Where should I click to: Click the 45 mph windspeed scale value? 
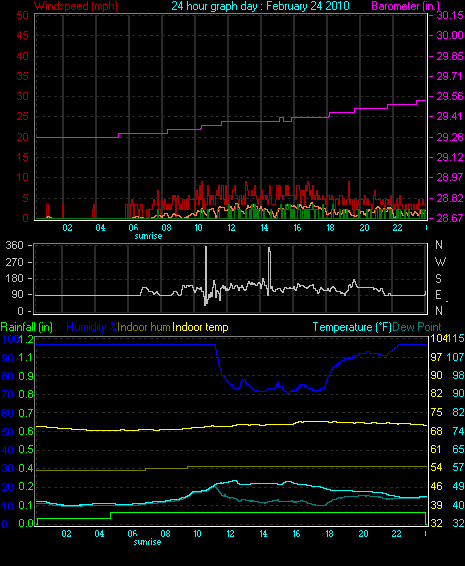[x=22, y=35]
